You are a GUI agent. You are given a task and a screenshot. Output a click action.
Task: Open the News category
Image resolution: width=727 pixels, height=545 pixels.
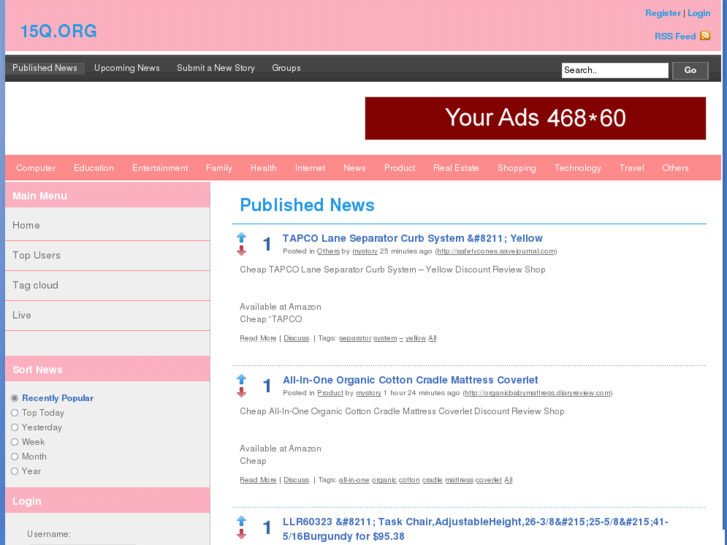(355, 168)
